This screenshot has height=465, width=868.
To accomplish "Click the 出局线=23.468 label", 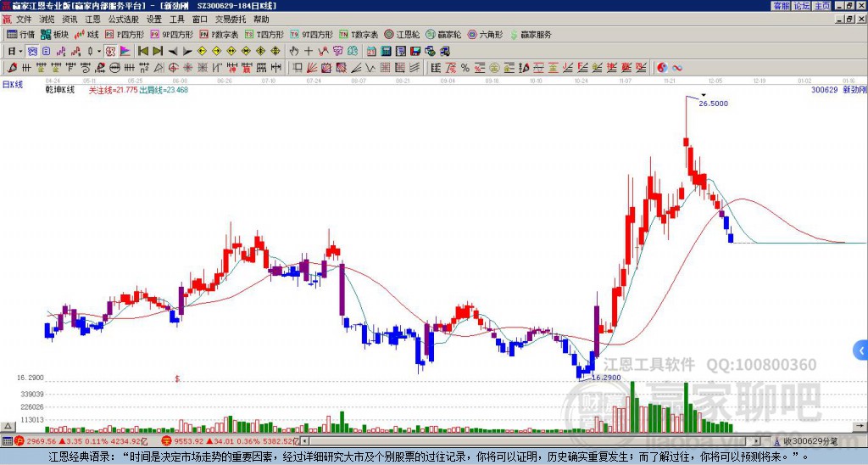I will pyautogui.click(x=164, y=90).
